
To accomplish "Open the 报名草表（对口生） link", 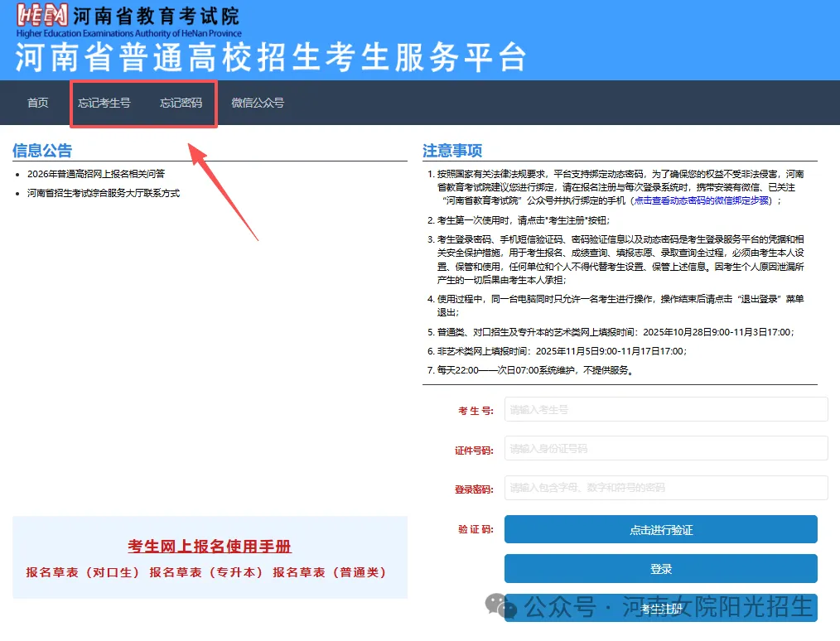I will pyautogui.click(x=84, y=572).
